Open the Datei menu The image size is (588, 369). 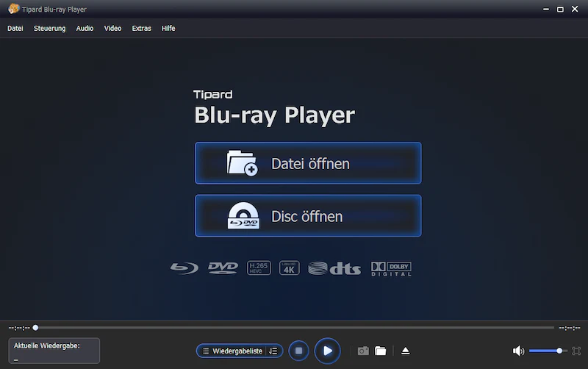pyautogui.click(x=15, y=29)
